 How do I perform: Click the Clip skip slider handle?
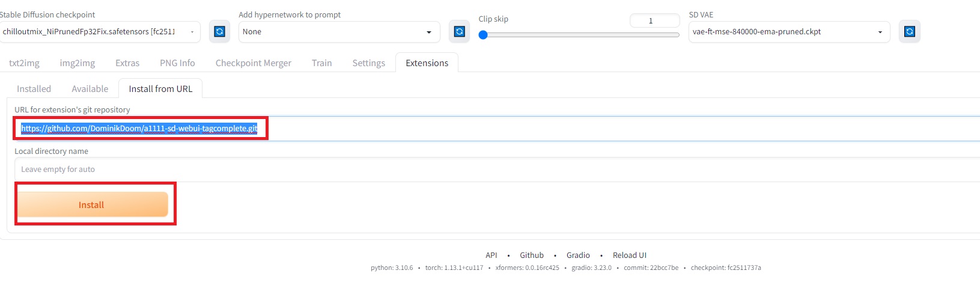pyautogui.click(x=483, y=35)
